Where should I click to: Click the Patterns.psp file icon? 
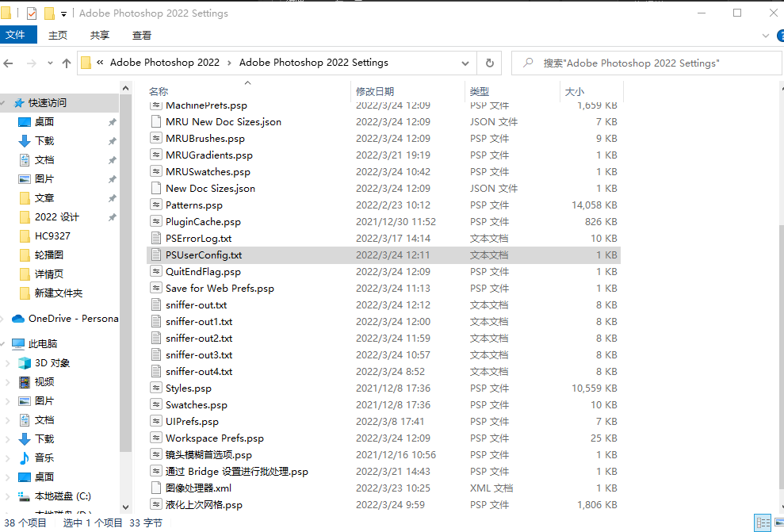156,205
